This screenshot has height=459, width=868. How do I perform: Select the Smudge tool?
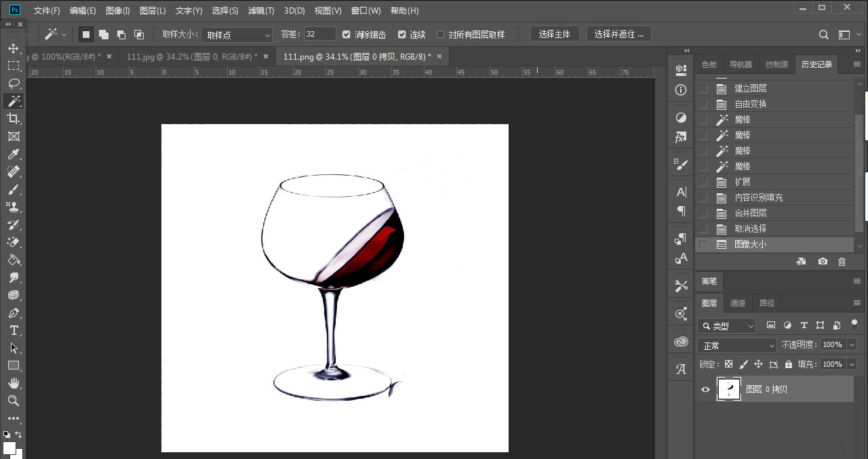click(x=13, y=277)
